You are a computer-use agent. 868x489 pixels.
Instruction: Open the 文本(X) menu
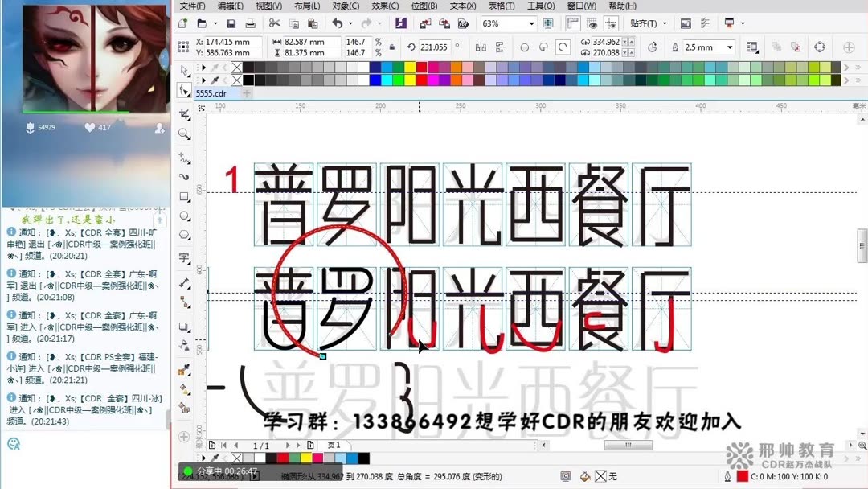(x=462, y=6)
